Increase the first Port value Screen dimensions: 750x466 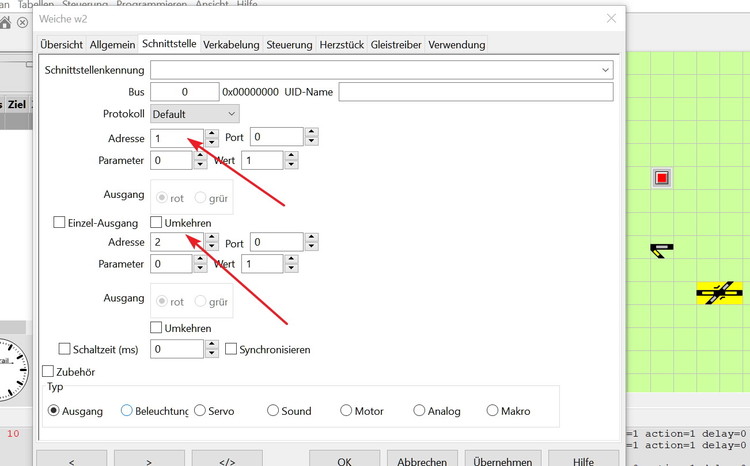coord(312,132)
